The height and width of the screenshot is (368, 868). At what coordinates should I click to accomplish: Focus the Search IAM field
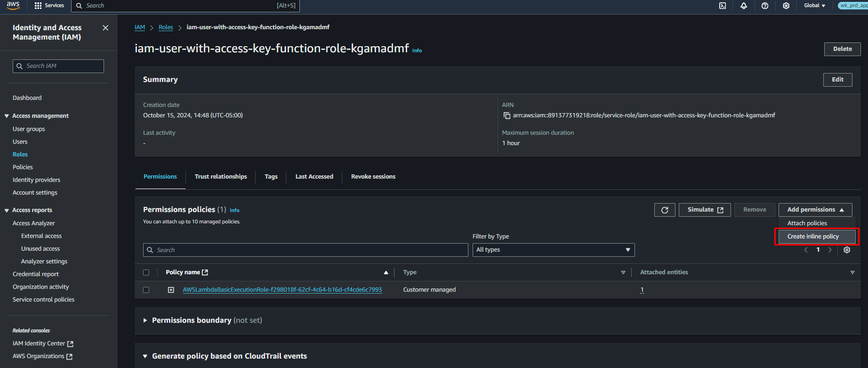click(x=58, y=66)
